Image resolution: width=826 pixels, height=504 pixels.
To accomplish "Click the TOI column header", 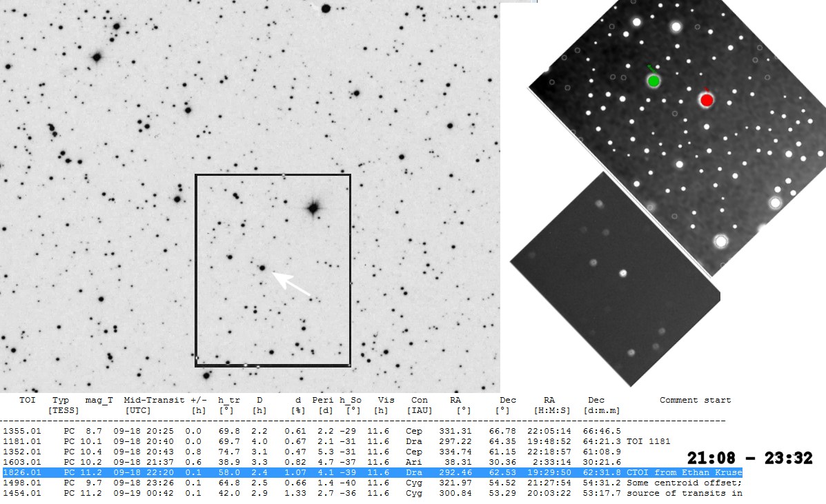I will click(x=27, y=400).
